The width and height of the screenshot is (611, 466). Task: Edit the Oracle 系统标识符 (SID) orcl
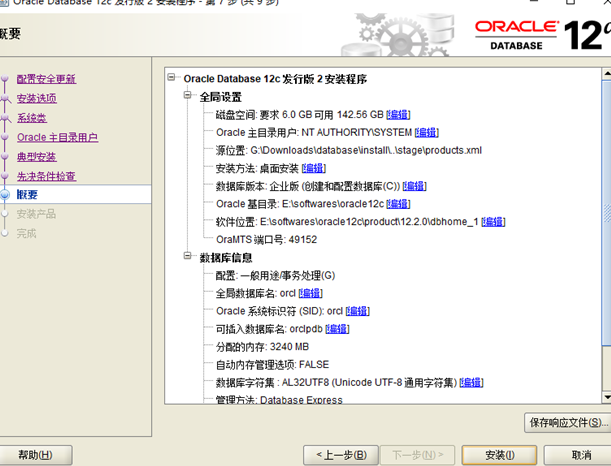coord(357,311)
